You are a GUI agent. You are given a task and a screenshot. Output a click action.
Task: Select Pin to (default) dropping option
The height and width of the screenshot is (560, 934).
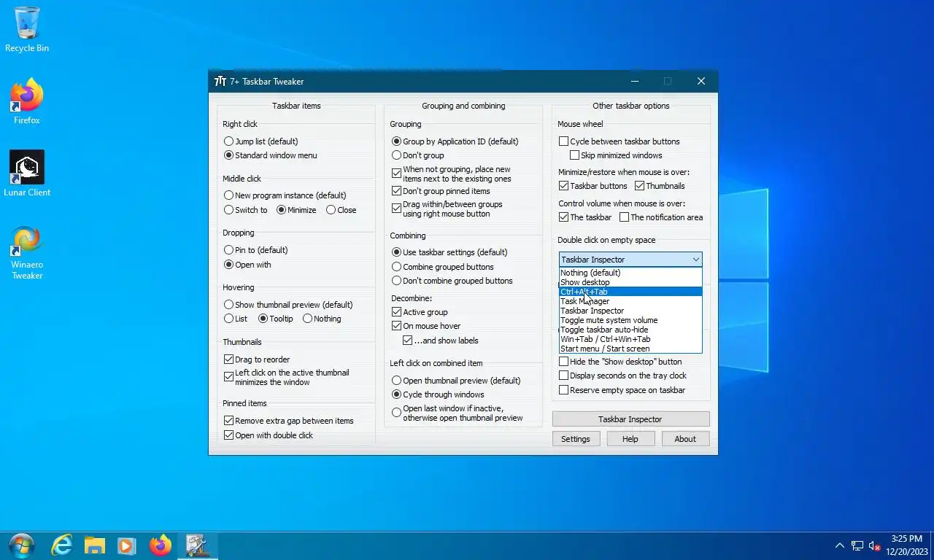[x=255, y=250]
